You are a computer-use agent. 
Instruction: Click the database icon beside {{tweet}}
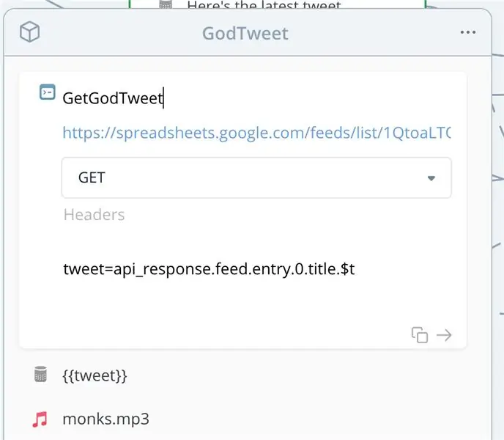click(40, 374)
